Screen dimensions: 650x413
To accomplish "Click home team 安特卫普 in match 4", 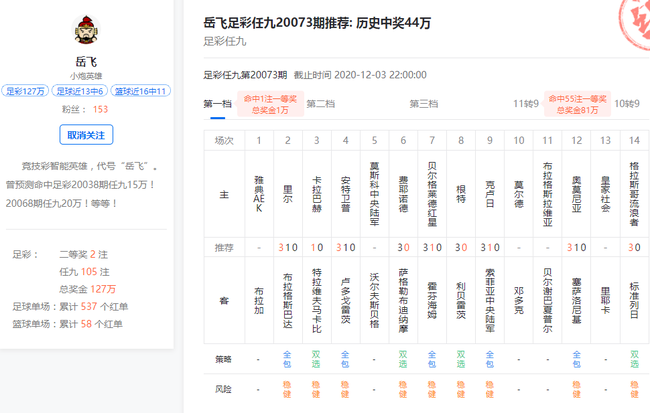I will pyautogui.click(x=345, y=194).
